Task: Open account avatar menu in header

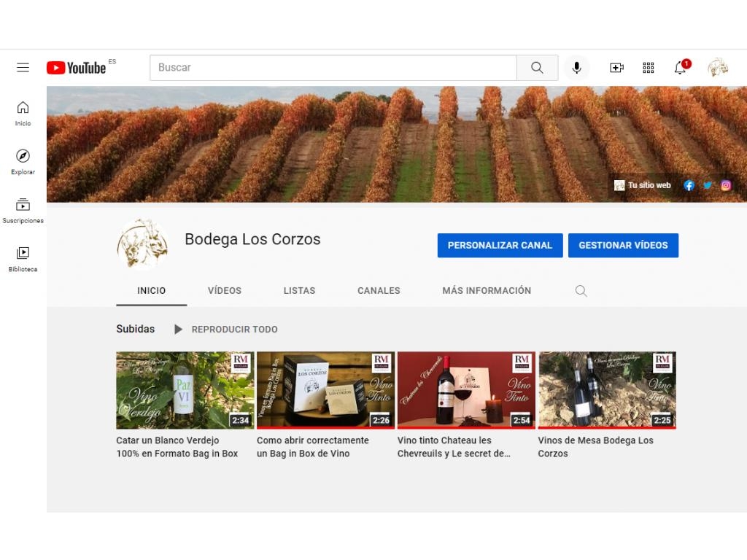Action: [x=718, y=68]
